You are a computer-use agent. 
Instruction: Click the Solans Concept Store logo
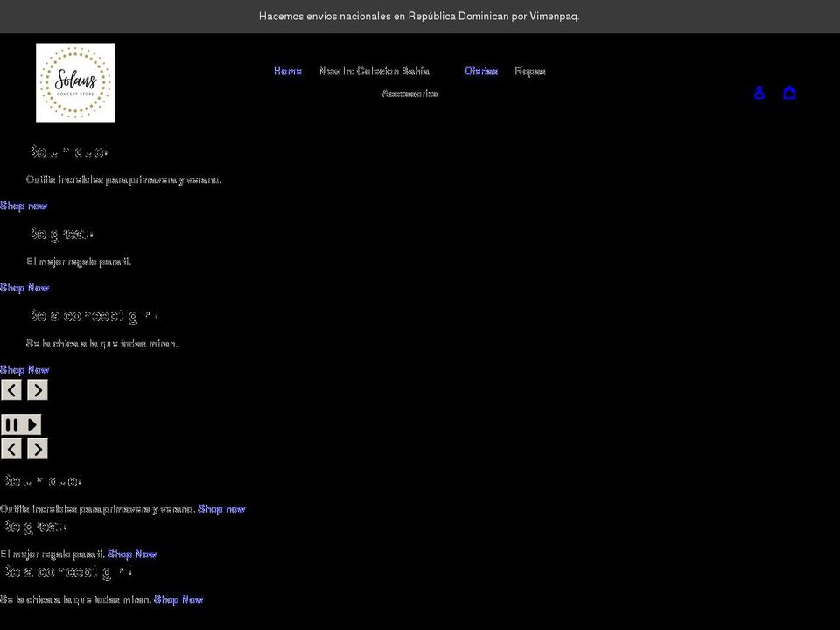point(74,81)
